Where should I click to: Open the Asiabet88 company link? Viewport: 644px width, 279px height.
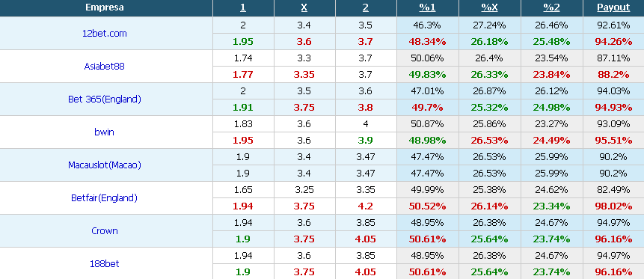[x=104, y=66]
